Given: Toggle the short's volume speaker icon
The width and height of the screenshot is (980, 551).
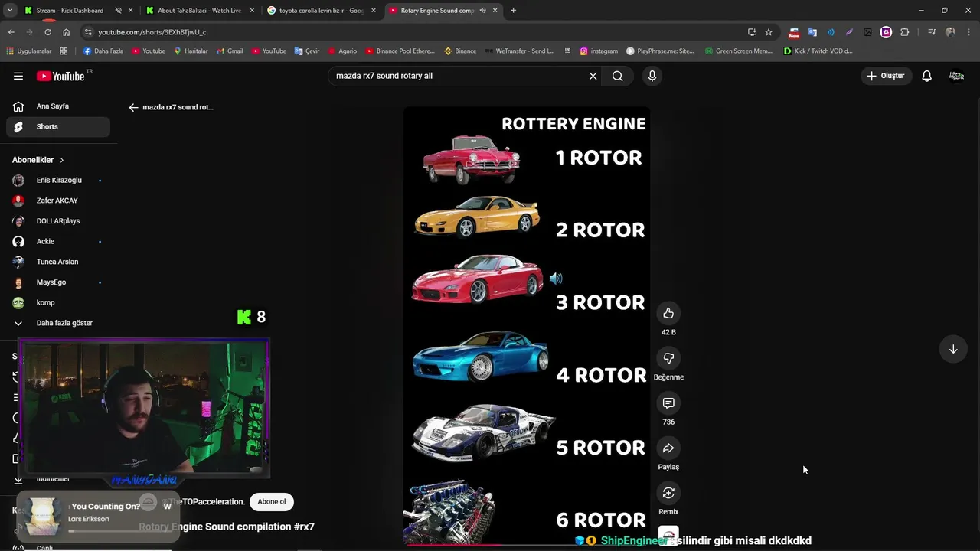Looking at the screenshot, I should pos(556,279).
